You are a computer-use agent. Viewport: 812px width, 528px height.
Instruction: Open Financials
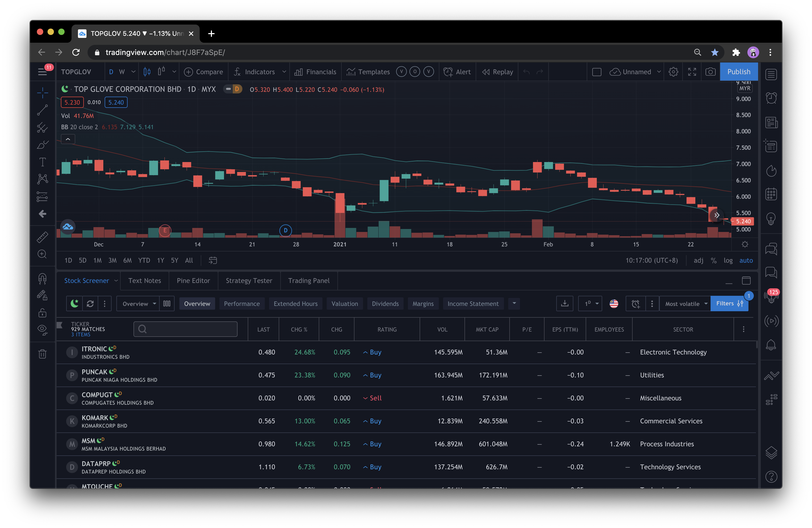316,72
